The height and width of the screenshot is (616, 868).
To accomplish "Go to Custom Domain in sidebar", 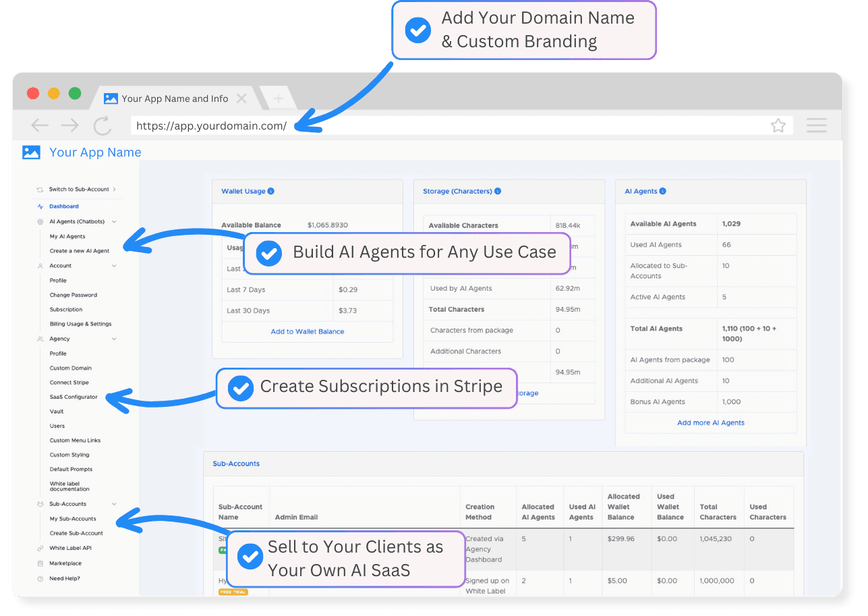I will coord(70,368).
